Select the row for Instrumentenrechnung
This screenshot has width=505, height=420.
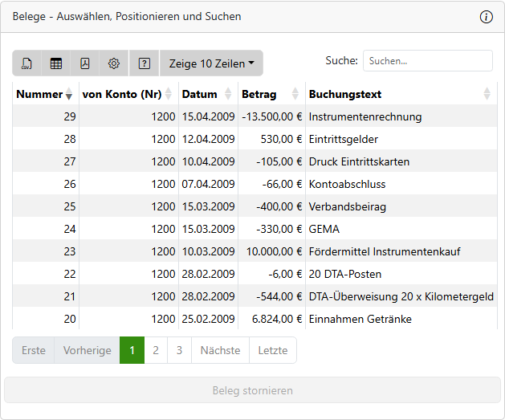click(364, 117)
